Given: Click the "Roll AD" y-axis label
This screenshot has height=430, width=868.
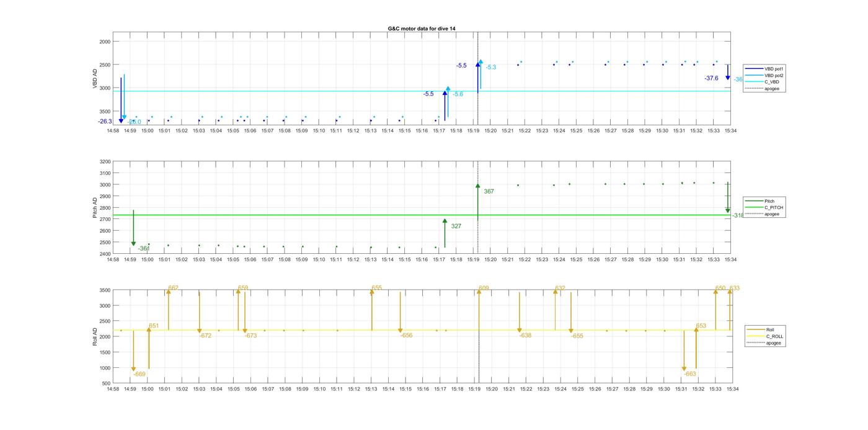Looking at the screenshot, I should 95,336.
